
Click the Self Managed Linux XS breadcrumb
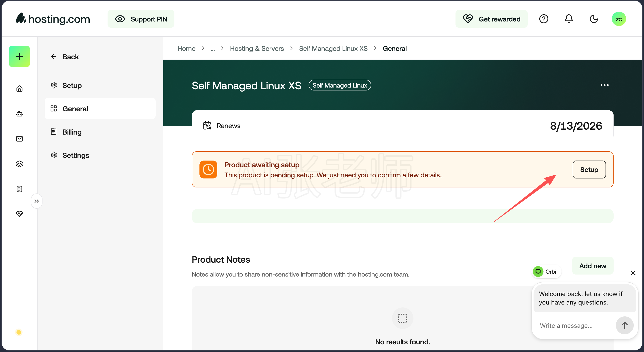(x=333, y=49)
